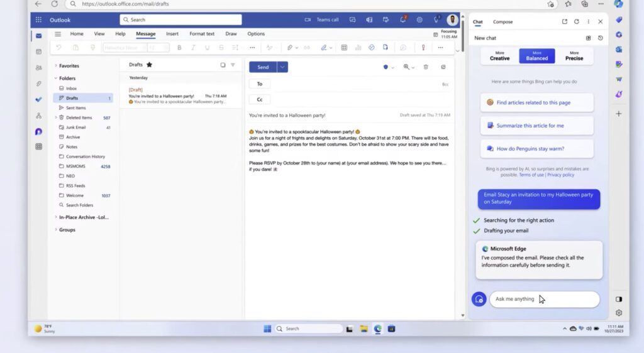Switch to the Insert ribbon tab
Screen dimensions: 644x353
tap(172, 34)
